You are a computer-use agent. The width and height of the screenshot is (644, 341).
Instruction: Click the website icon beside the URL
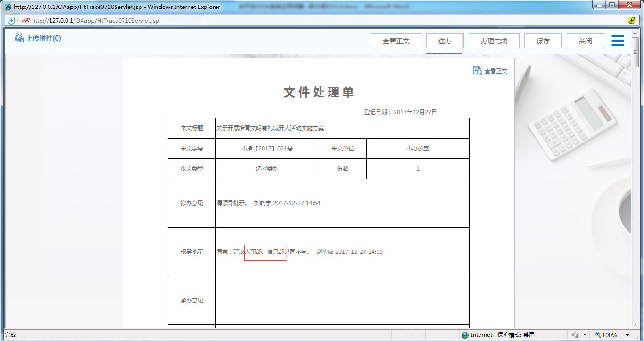point(26,21)
